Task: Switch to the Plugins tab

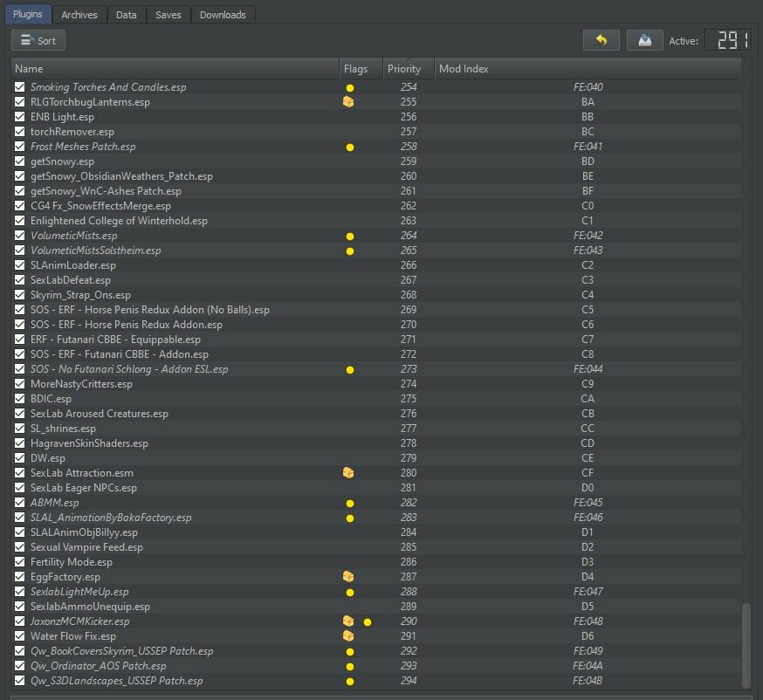Action: 28,14
